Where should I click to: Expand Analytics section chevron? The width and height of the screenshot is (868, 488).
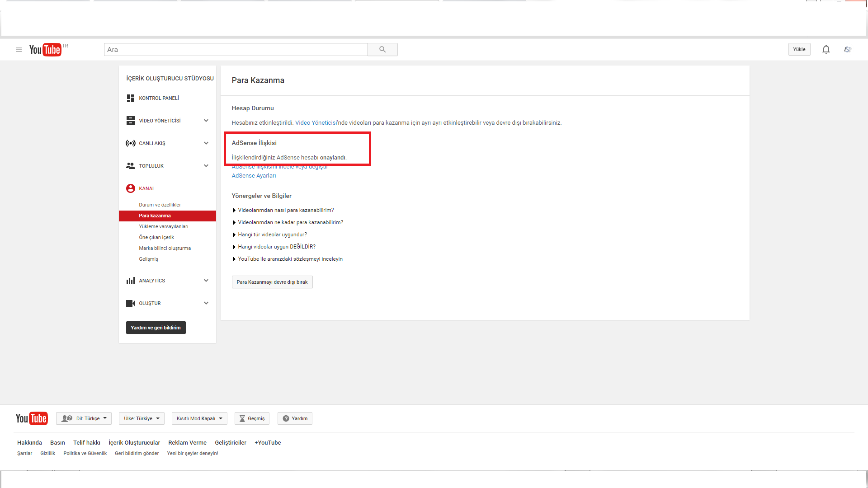pos(206,281)
